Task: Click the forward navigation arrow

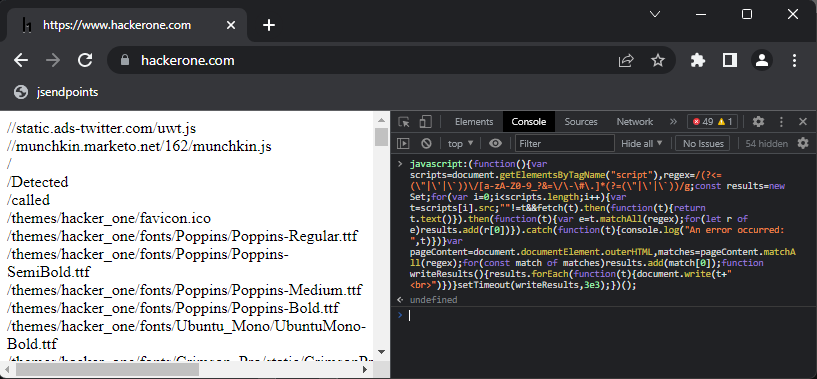Action: pos(53,60)
